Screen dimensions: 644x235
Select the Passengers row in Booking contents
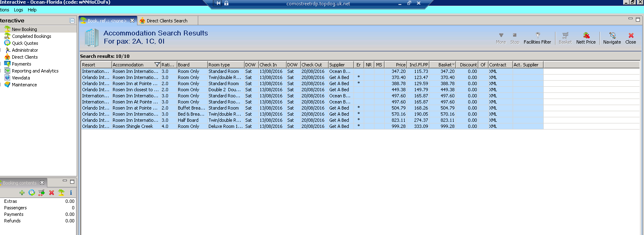39,208
